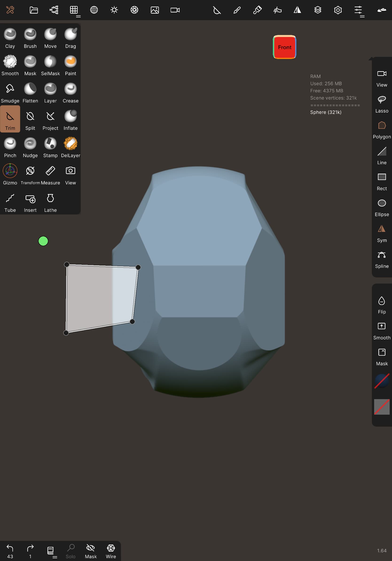Choose View mode in right shape panel
The image size is (392, 561).
pos(382,78)
